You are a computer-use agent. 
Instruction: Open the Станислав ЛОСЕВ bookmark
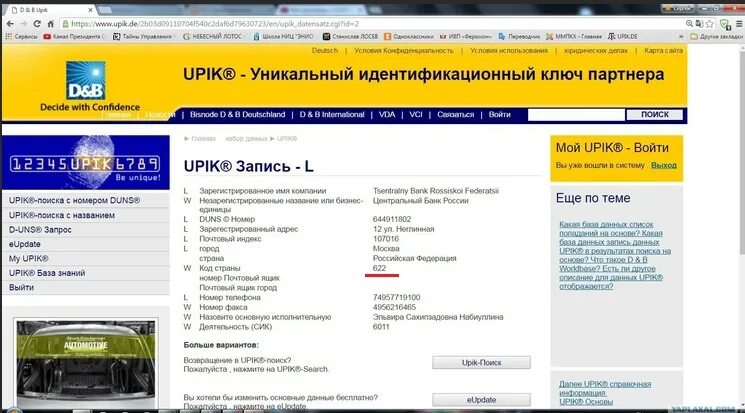350,37
